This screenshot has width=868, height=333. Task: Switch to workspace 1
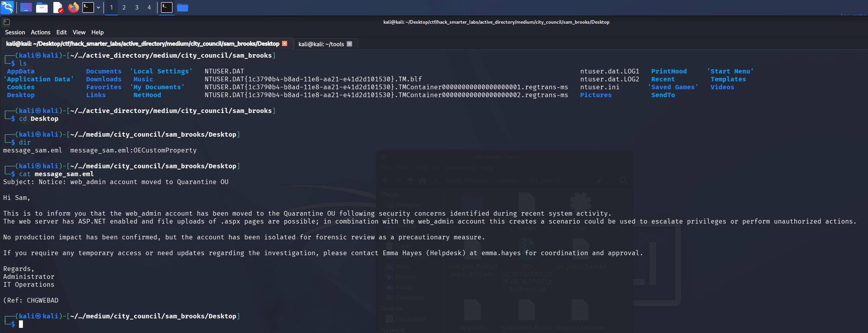[111, 7]
